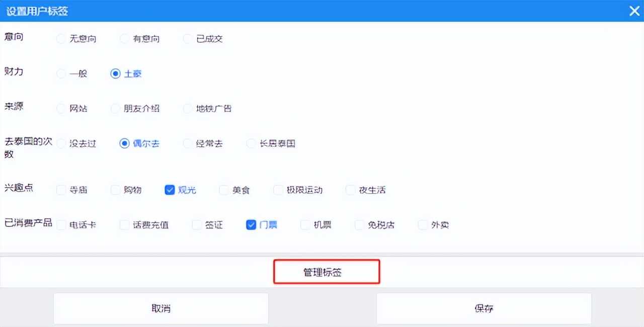Image resolution: width=644 pixels, height=327 pixels.
Task: Choose 地铁广告 under 来源
Action: click(187, 108)
